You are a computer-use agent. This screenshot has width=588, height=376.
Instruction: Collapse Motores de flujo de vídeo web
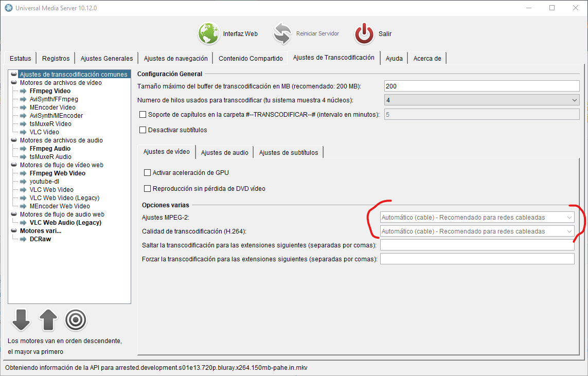[x=14, y=165]
